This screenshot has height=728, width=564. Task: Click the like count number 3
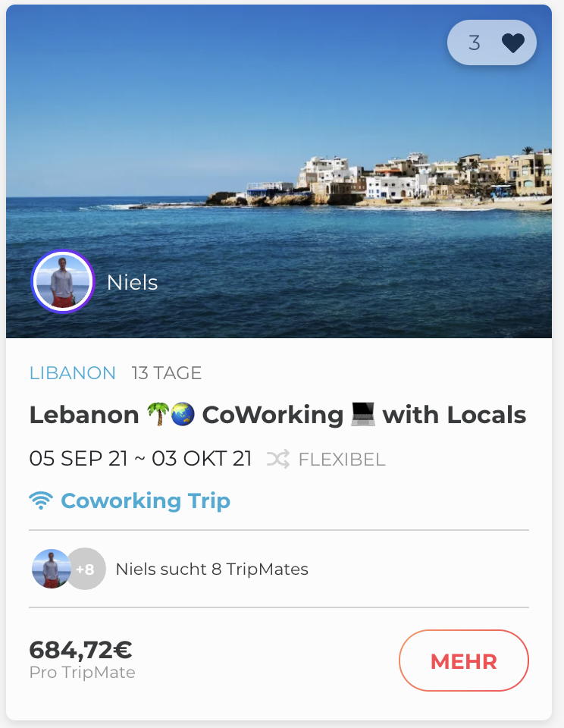475,43
